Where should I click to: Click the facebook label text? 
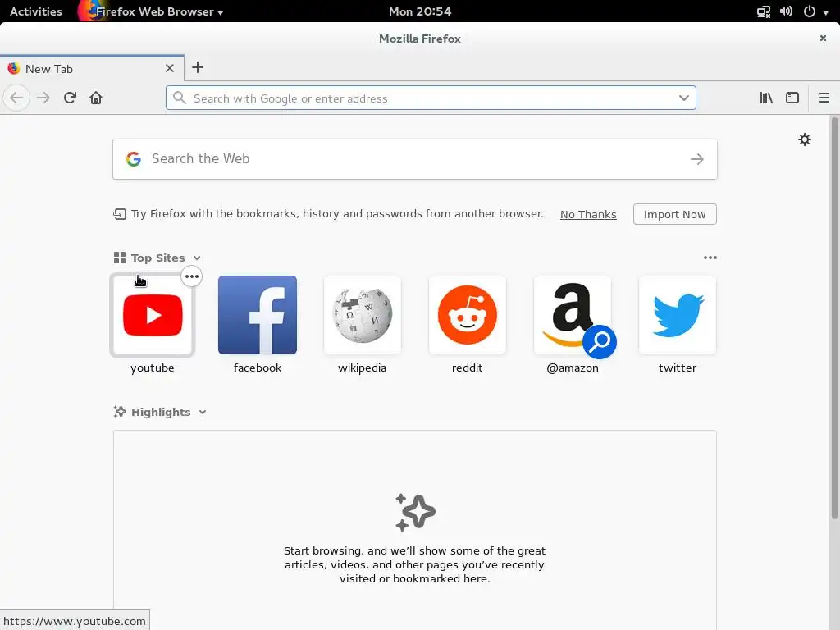point(257,368)
